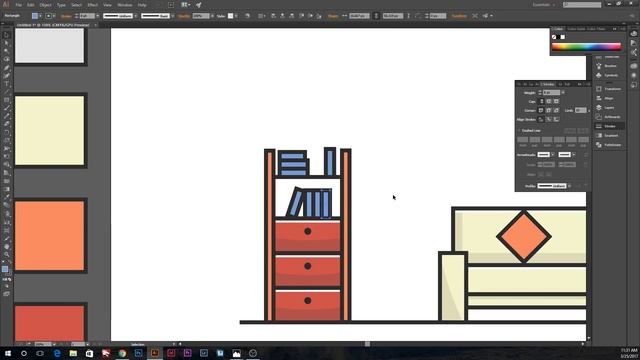
Task: Click the Isolate Selected Object icon
Action: (475, 16)
